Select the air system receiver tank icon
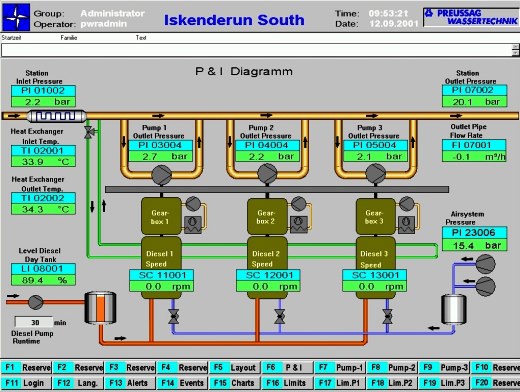The image size is (520, 392). pyautogui.click(x=454, y=309)
